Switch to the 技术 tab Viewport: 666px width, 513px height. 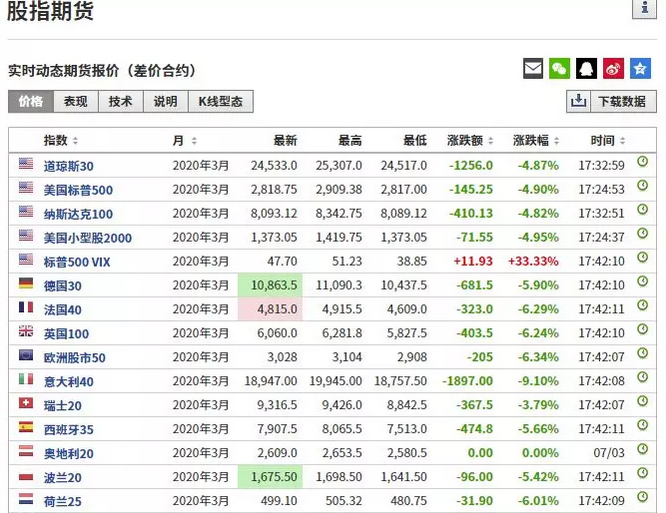point(121,101)
